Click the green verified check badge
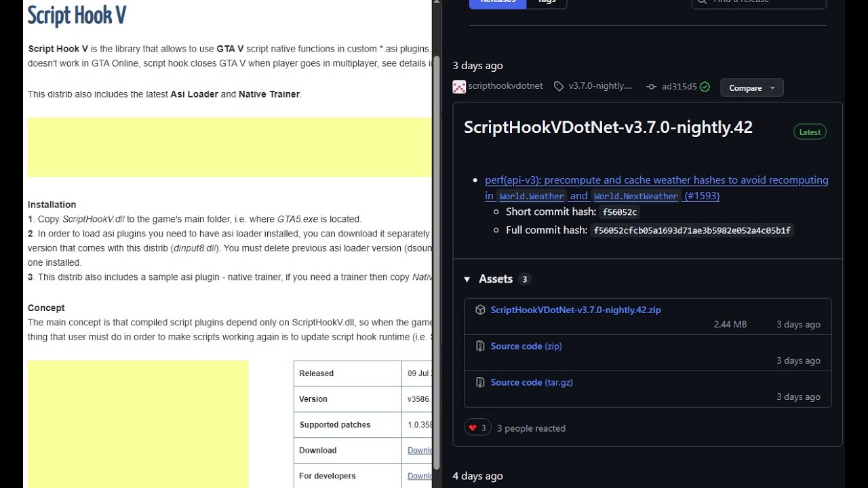868x488 pixels. pos(705,87)
